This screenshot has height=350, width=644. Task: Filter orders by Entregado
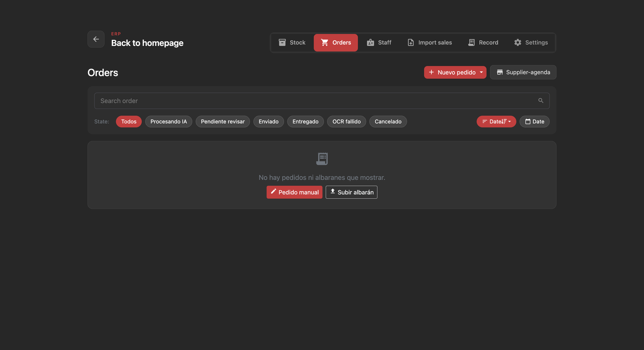pyautogui.click(x=306, y=121)
